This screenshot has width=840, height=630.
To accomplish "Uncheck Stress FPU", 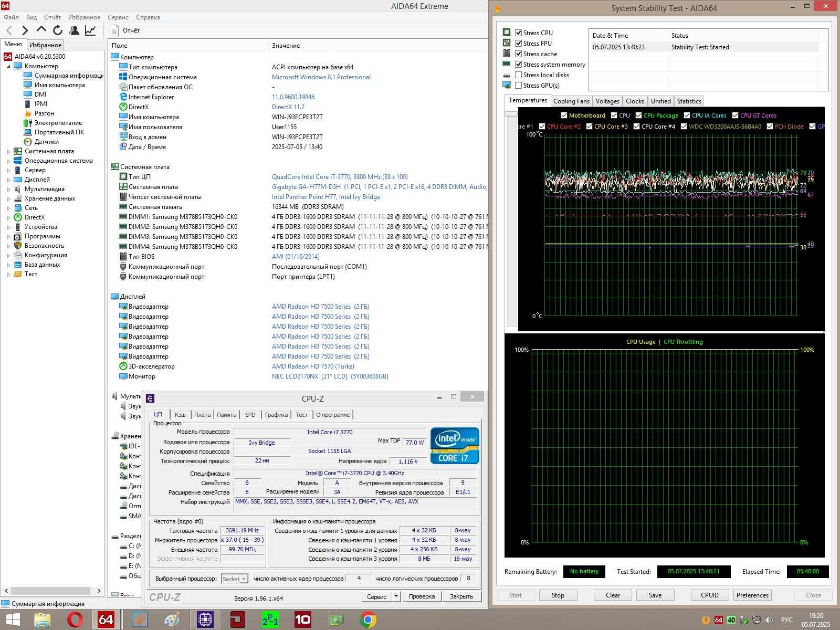I will pos(519,43).
